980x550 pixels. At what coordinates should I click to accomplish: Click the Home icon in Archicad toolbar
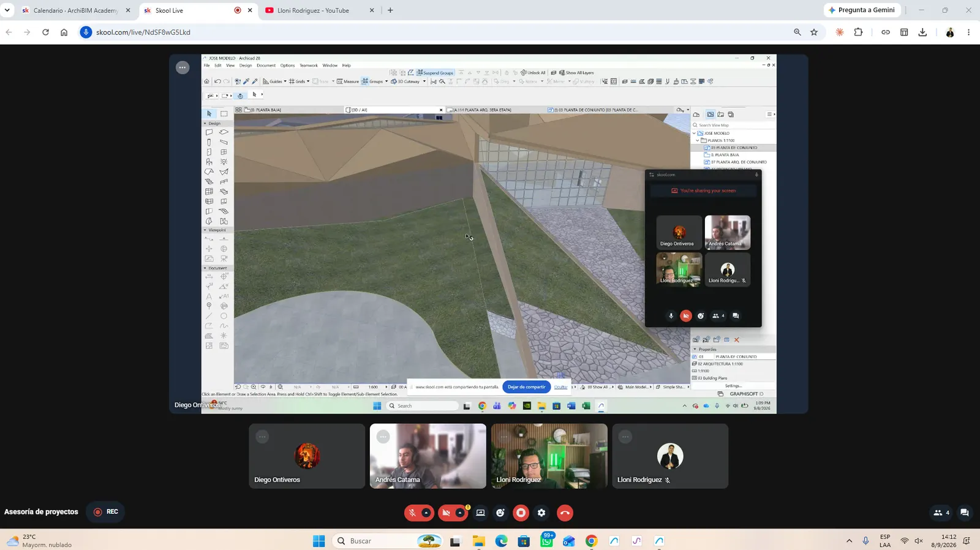[x=206, y=81]
